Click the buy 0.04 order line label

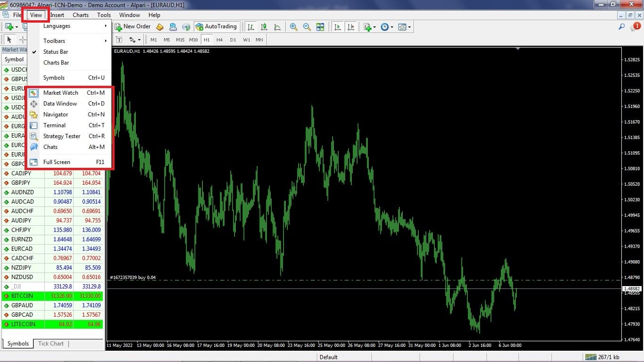pos(132,278)
